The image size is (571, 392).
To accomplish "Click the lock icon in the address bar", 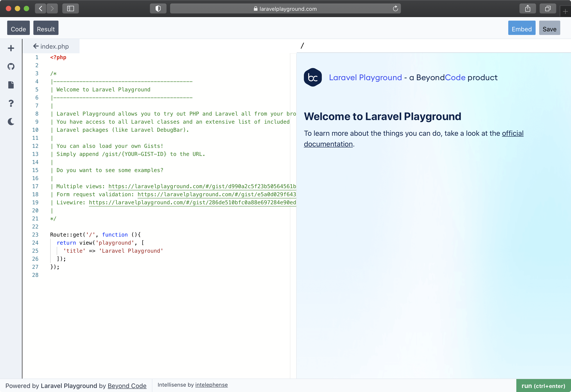I will click(255, 9).
